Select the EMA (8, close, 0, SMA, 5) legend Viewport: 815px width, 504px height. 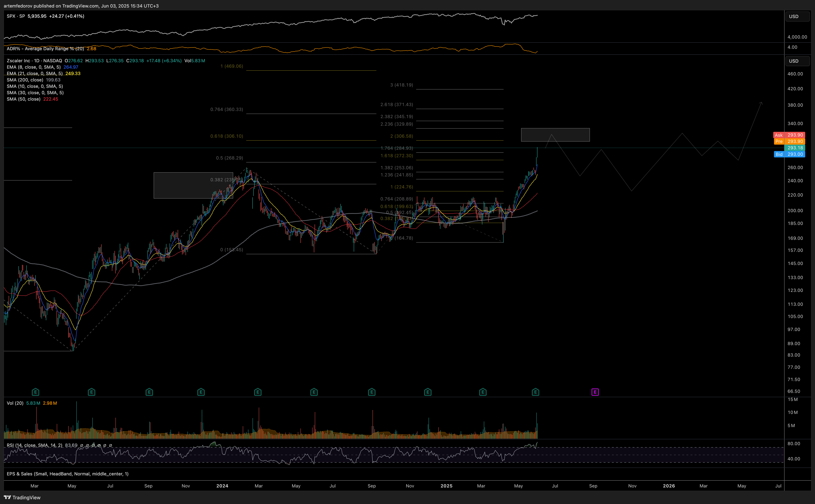(34, 67)
